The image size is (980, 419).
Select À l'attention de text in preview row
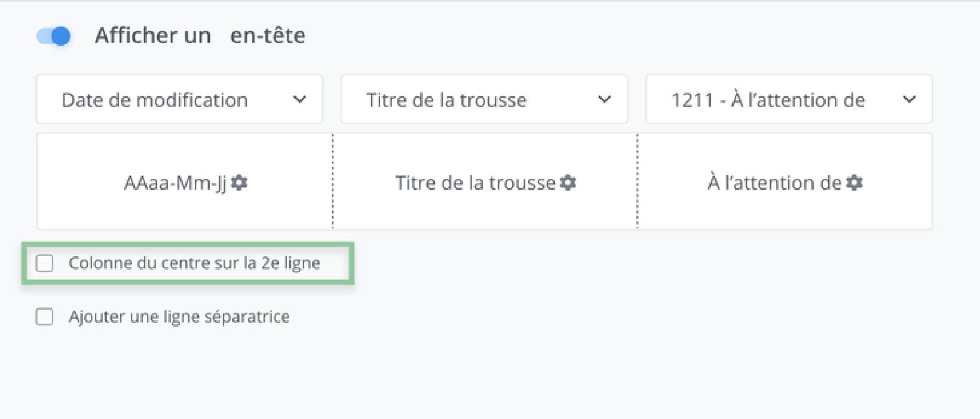(774, 183)
